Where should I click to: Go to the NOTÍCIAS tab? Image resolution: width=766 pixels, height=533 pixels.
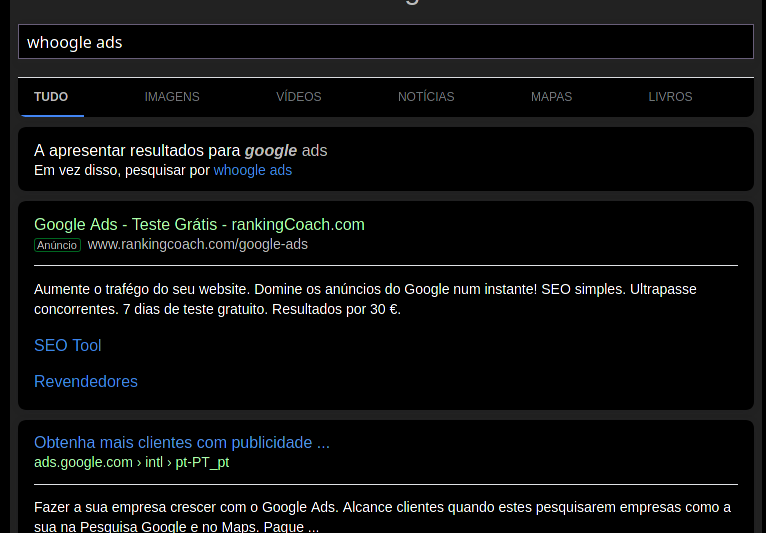[x=426, y=97]
